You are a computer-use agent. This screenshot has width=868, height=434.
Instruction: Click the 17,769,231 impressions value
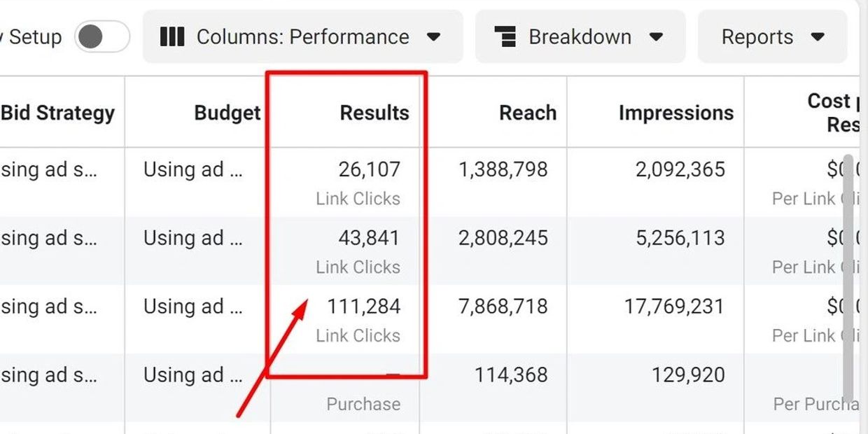pos(674,307)
